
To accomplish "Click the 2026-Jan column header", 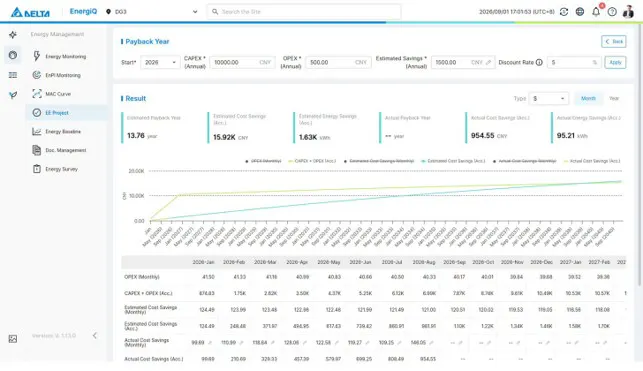I will tap(203, 262).
